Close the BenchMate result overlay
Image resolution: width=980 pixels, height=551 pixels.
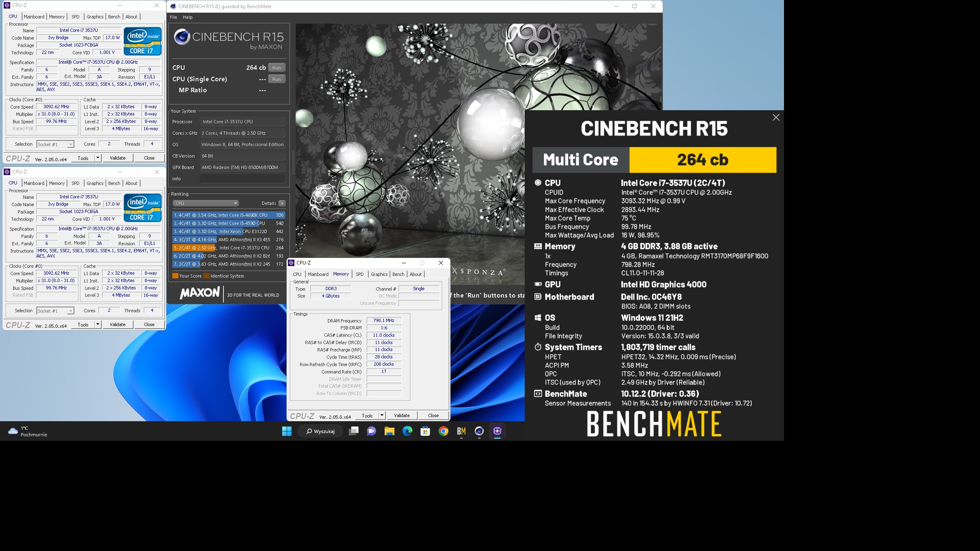776,118
